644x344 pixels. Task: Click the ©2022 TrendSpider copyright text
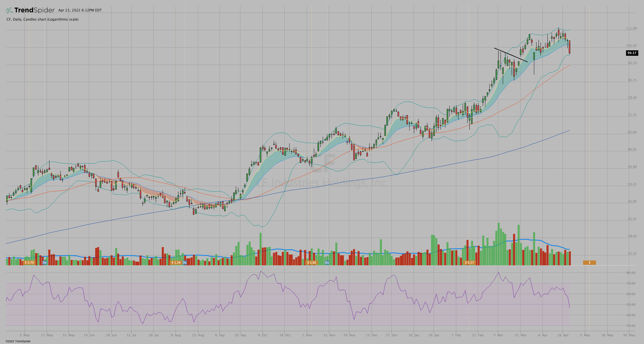[18, 341]
